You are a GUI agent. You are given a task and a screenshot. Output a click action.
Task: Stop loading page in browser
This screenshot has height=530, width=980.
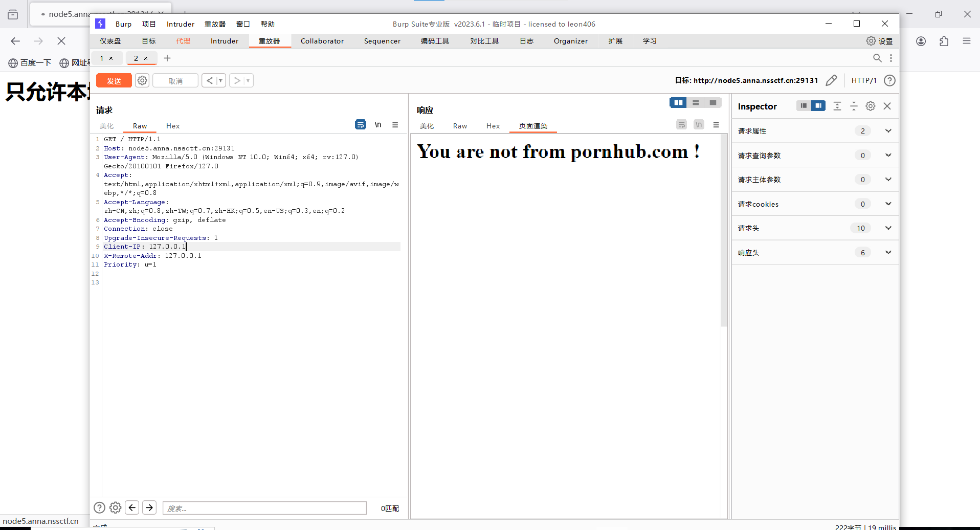[61, 41]
